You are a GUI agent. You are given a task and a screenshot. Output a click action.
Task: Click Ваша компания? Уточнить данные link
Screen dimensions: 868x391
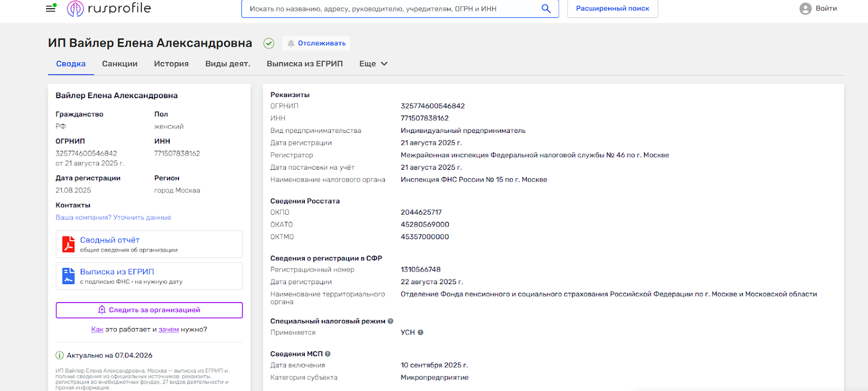point(113,217)
